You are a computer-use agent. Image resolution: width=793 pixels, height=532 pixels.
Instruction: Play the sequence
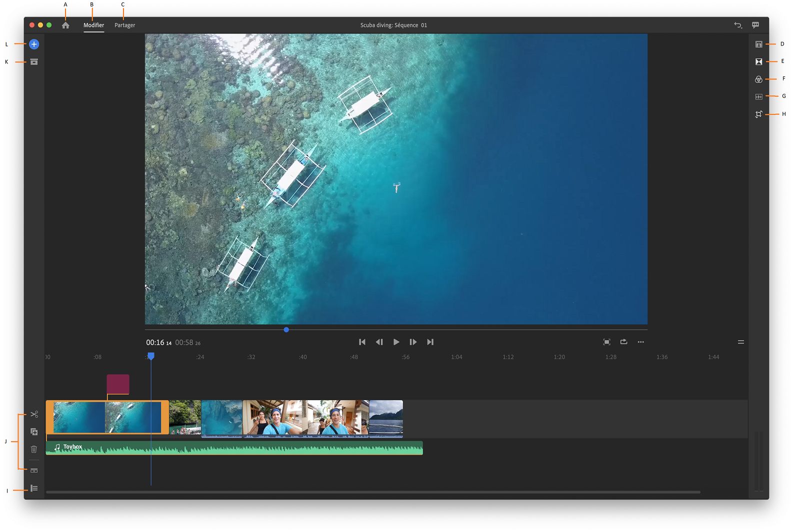pos(396,342)
